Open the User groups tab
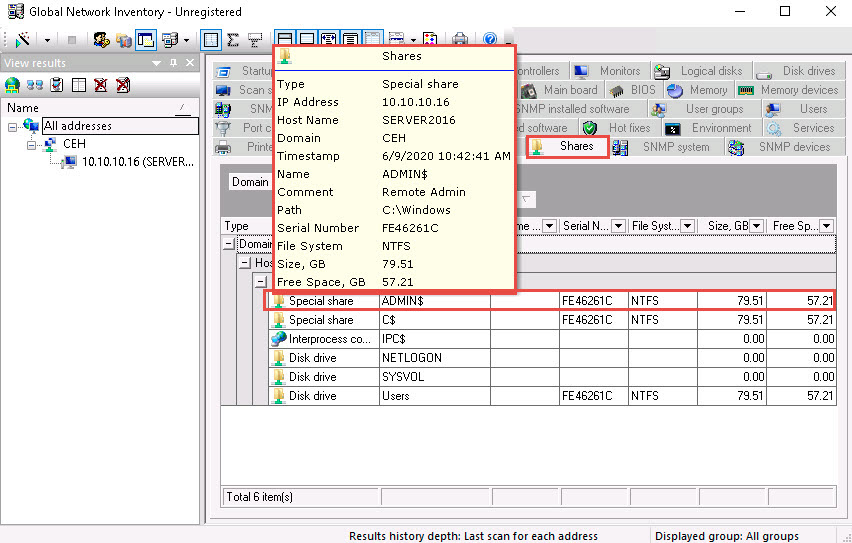 [x=704, y=109]
